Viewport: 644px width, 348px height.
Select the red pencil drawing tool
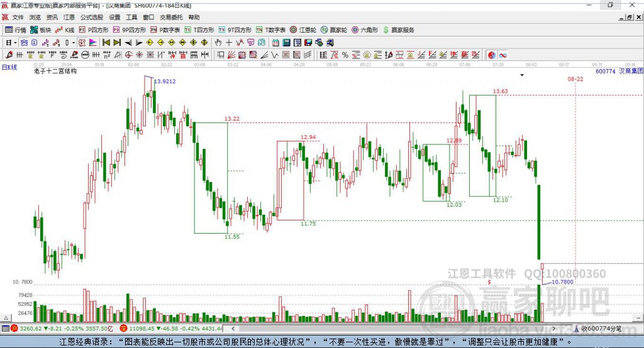pos(9,55)
